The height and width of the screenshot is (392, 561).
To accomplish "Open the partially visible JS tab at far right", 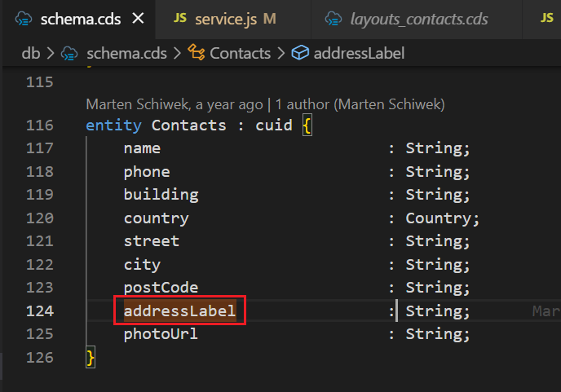I will (546, 18).
